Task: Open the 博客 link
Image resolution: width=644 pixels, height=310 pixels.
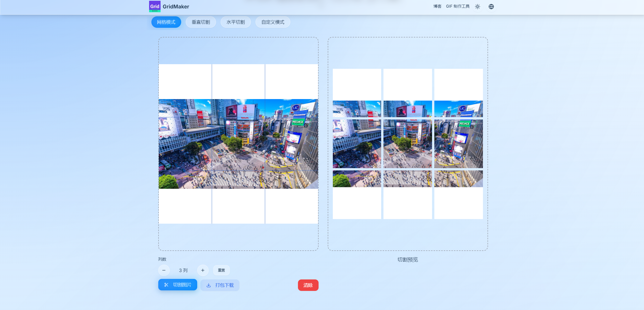Action: pyautogui.click(x=437, y=6)
